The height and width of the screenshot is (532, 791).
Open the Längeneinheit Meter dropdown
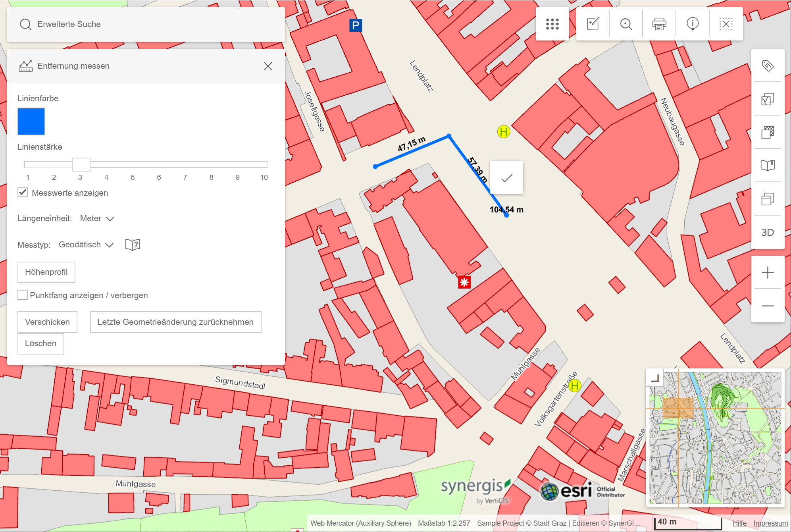[97, 218]
